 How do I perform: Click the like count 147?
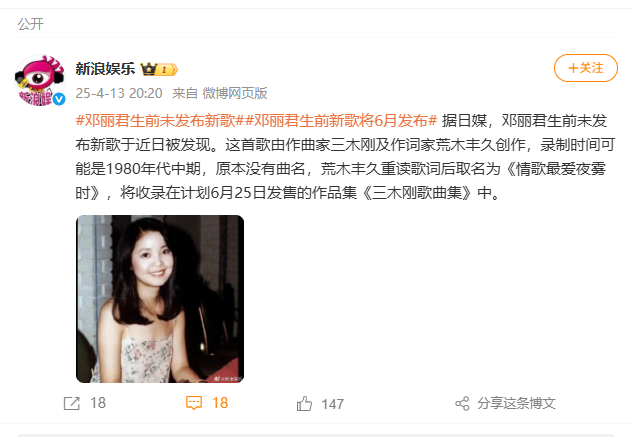click(333, 404)
